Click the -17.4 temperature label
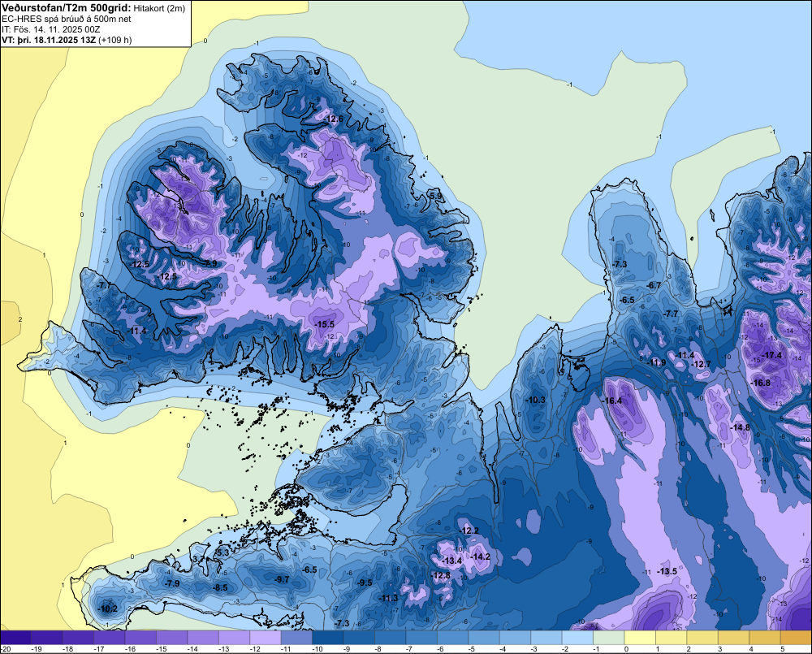 pos(773,356)
